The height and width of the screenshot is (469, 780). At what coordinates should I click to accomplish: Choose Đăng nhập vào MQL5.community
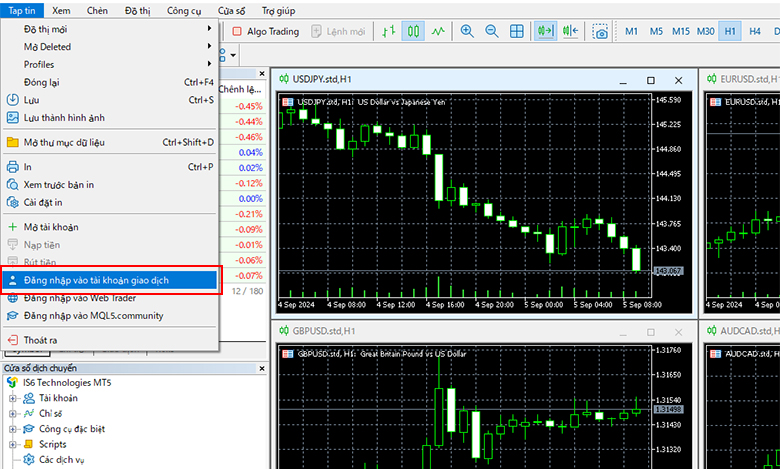[x=110, y=315]
